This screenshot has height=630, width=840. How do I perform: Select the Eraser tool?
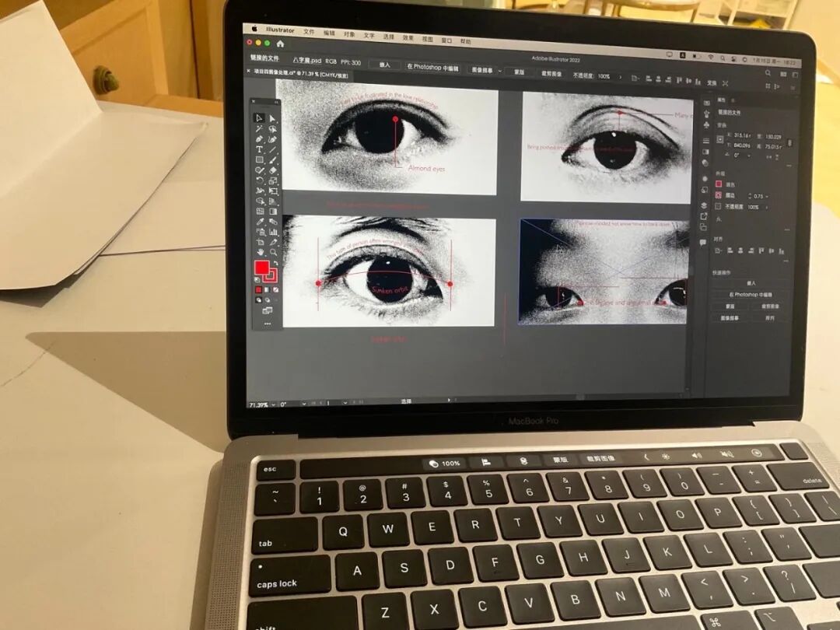273,170
